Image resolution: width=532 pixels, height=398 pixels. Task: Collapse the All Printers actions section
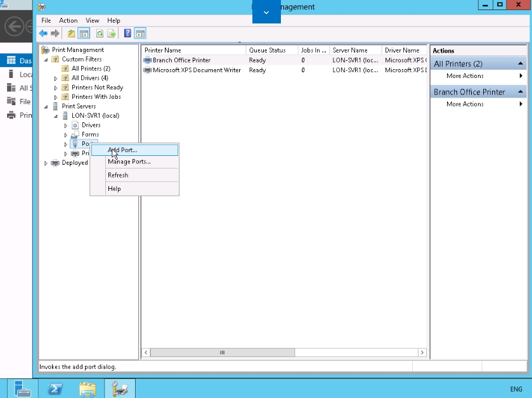pos(521,64)
